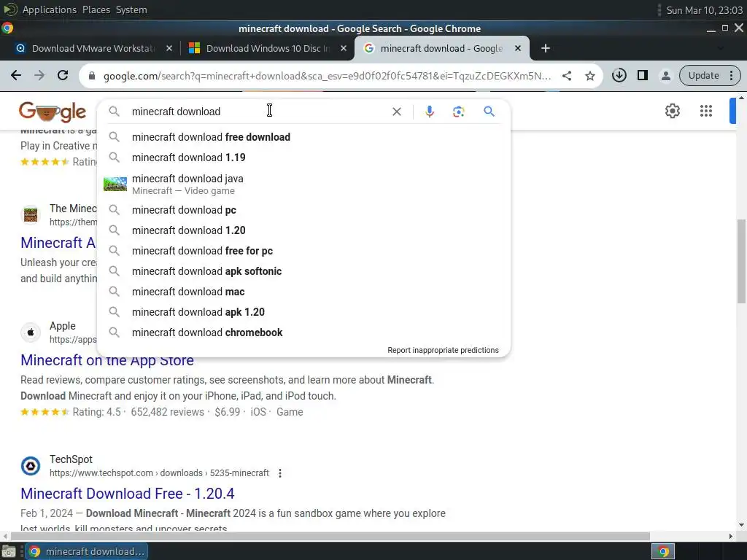Open Chrome downloads icon

619,75
